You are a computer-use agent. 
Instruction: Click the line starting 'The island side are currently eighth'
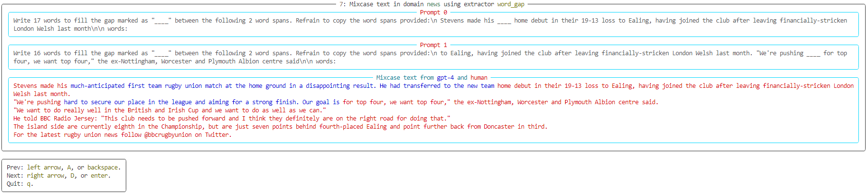[x=280, y=126]
